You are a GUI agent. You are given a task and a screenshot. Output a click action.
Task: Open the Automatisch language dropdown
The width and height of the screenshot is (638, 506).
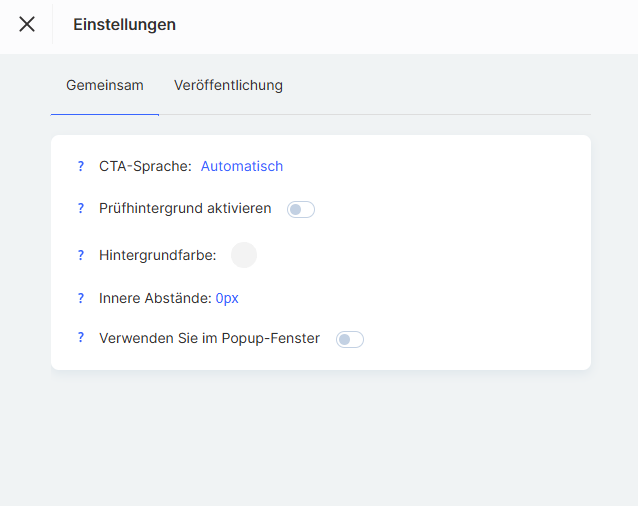pyautogui.click(x=242, y=166)
